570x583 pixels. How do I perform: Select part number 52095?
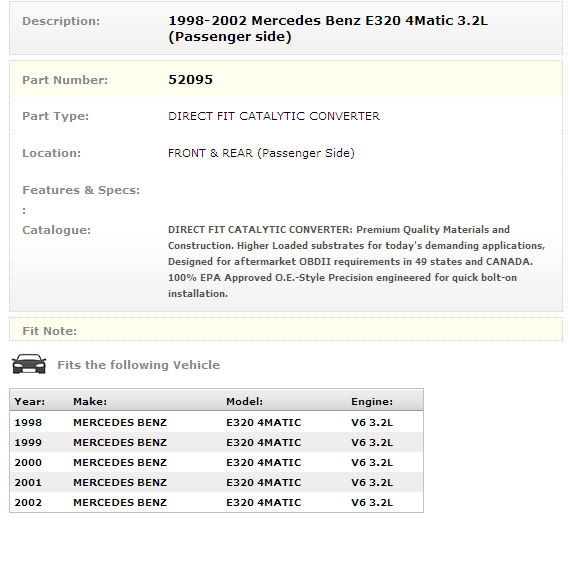pyautogui.click(x=190, y=80)
